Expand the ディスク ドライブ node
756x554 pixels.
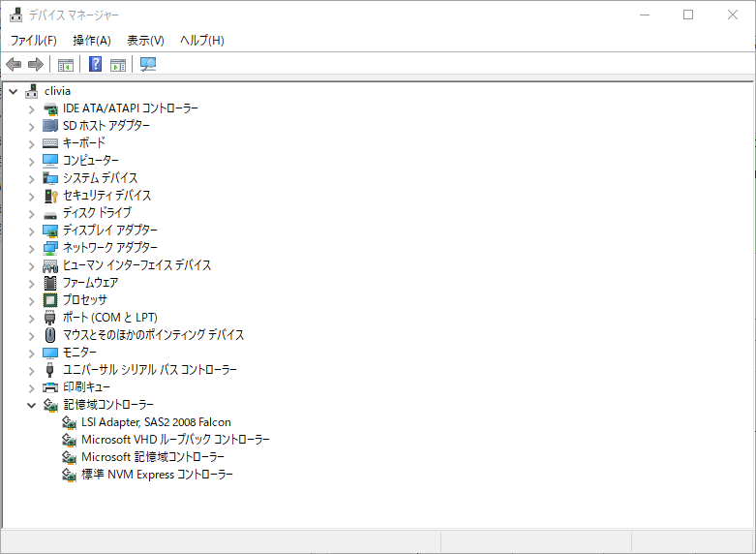pos(31,214)
